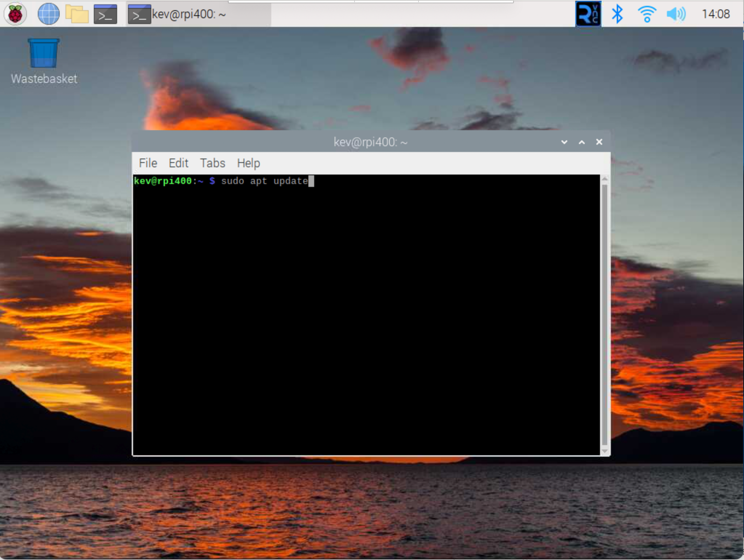The width and height of the screenshot is (744, 560).
Task: Open the Edit menu in the terminal
Action: 178,163
